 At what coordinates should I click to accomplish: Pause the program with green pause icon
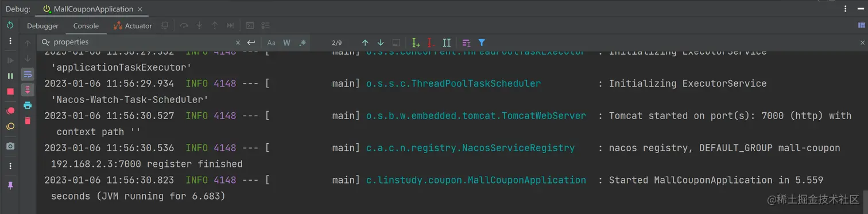coord(10,75)
